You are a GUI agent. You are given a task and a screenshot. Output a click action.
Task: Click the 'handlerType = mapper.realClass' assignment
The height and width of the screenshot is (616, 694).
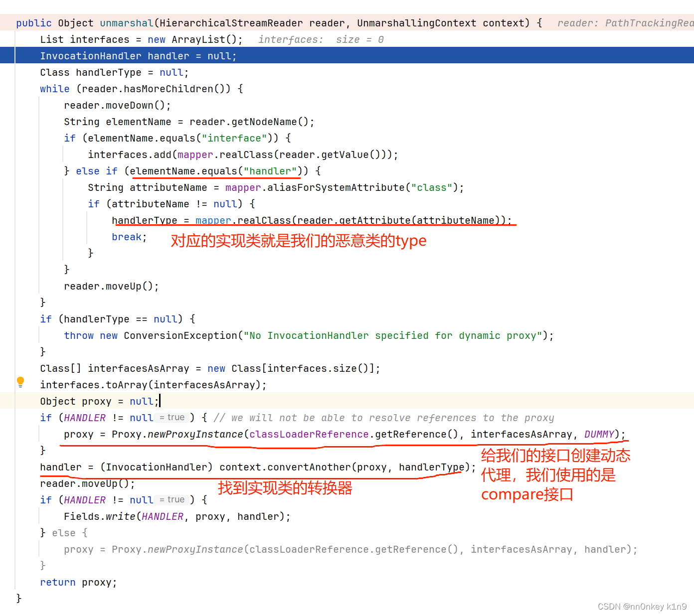point(312,220)
